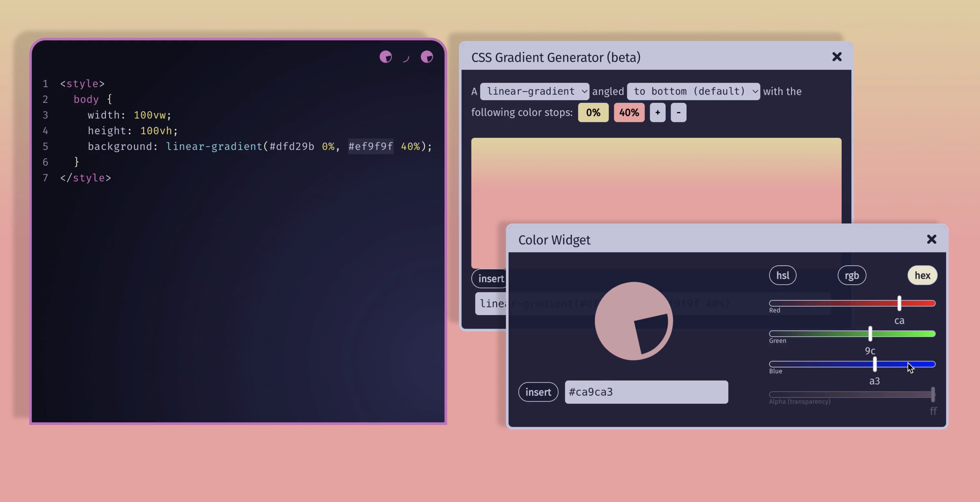Close the CSS Gradient Generator window

pos(837,57)
